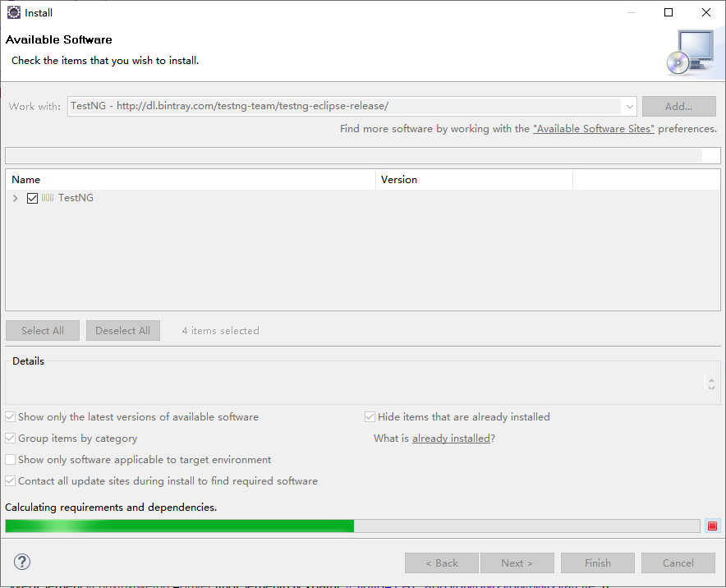Click the install wizard computer disc image
726x588 pixels.
click(x=692, y=53)
